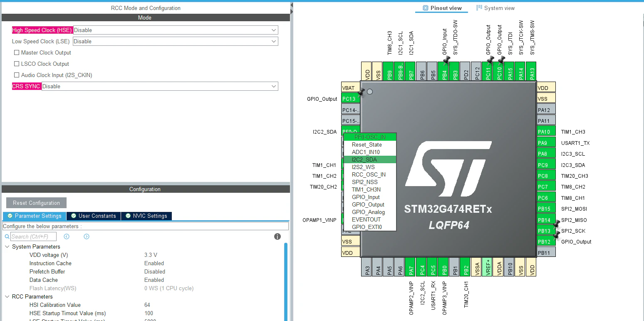Open High Speed Clock (HSE) dropdown

pyautogui.click(x=176, y=30)
